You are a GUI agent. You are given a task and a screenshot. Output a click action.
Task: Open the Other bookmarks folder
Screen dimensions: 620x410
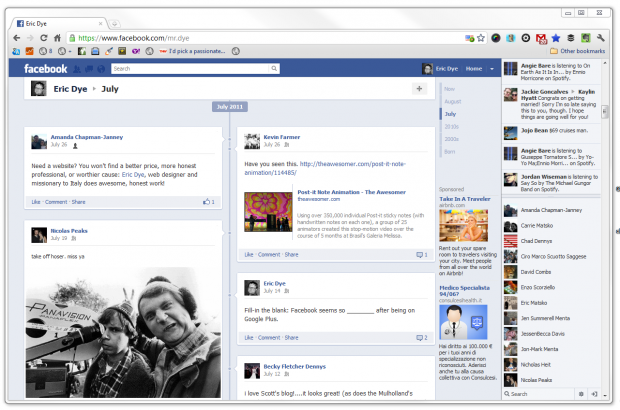(x=578, y=51)
